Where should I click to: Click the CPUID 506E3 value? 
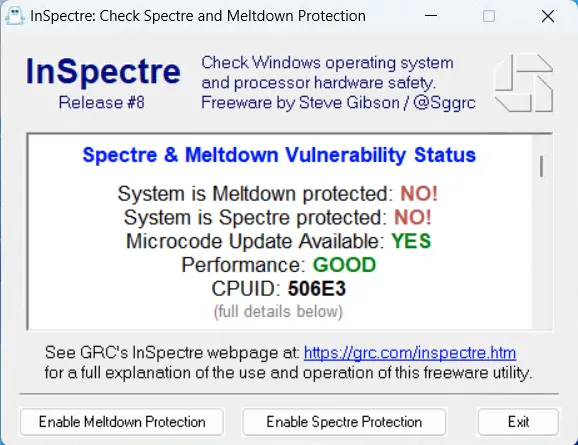pyautogui.click(x=317, y=288)
